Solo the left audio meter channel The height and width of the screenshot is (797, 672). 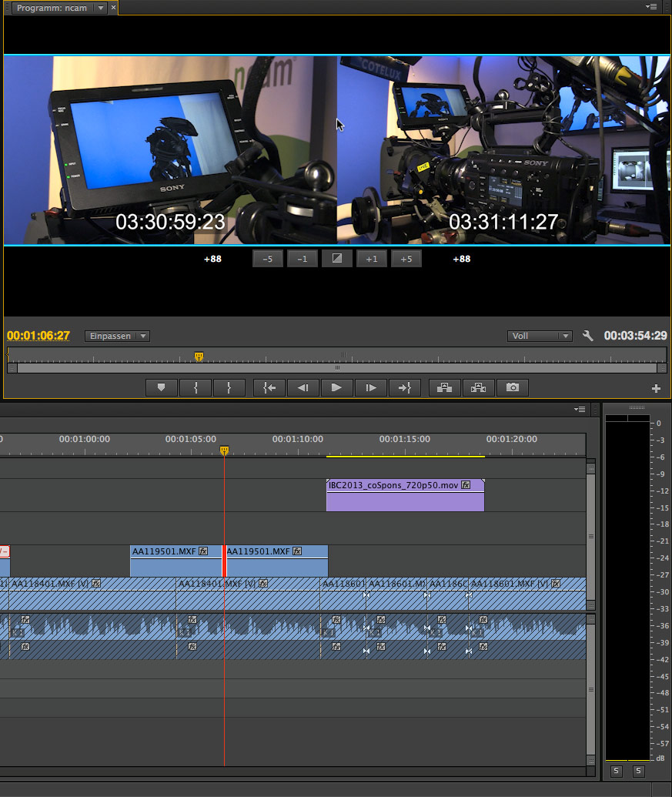pyautogui.click(x=617, y=771)
